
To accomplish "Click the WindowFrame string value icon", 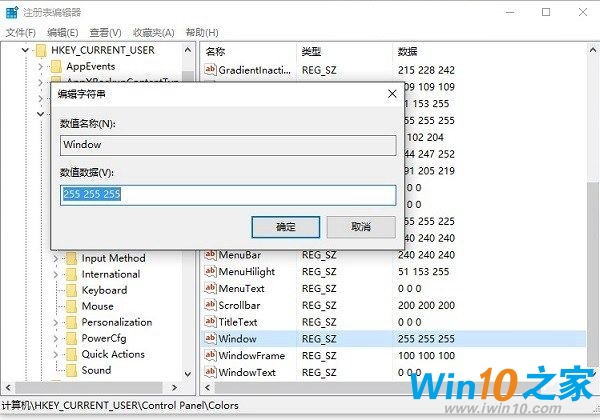I will [x=210, y=355].
